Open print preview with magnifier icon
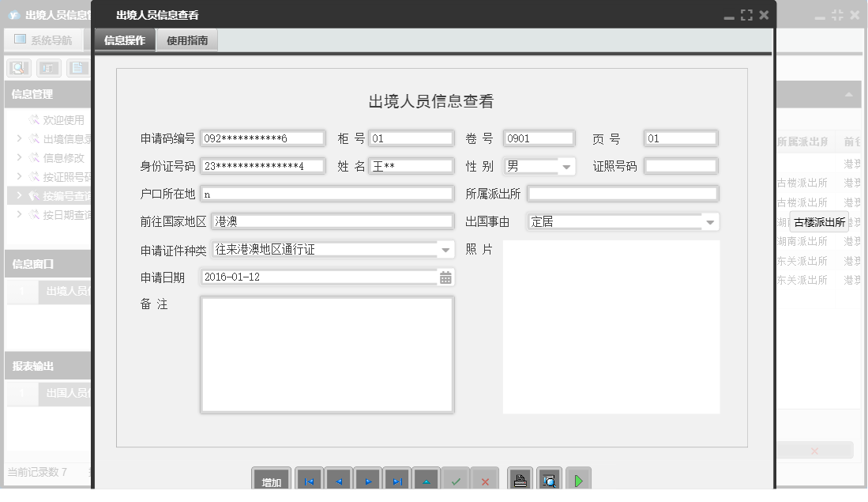868x502 pixels. click(549, 481)
